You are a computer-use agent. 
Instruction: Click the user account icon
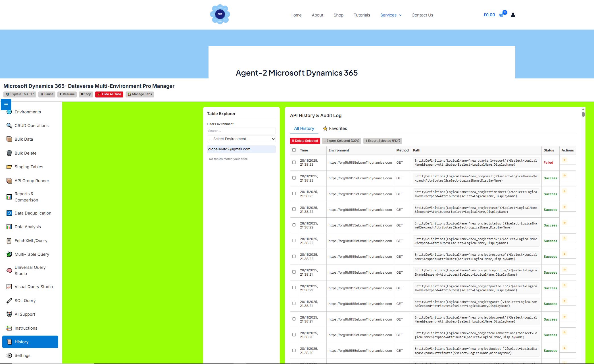(x=513, y=14)
